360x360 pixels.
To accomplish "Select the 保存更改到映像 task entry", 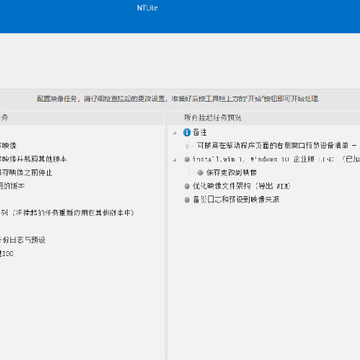I will [231, 173].
